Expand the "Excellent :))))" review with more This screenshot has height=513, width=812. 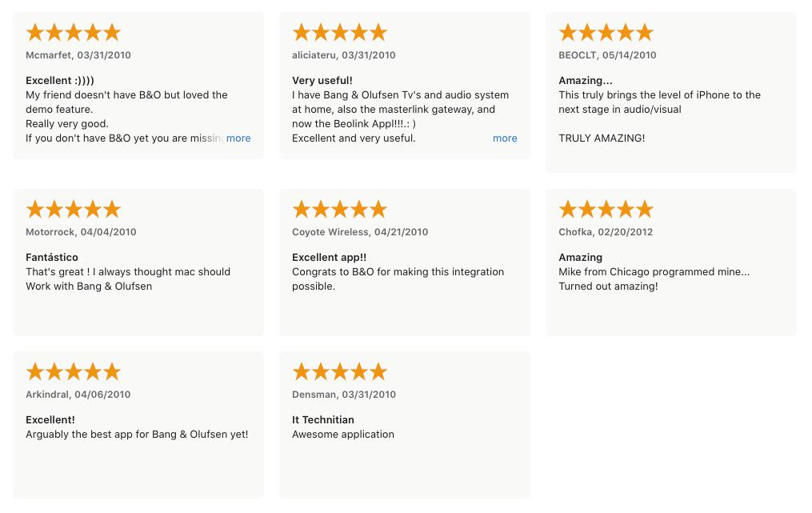coord(238,138)
